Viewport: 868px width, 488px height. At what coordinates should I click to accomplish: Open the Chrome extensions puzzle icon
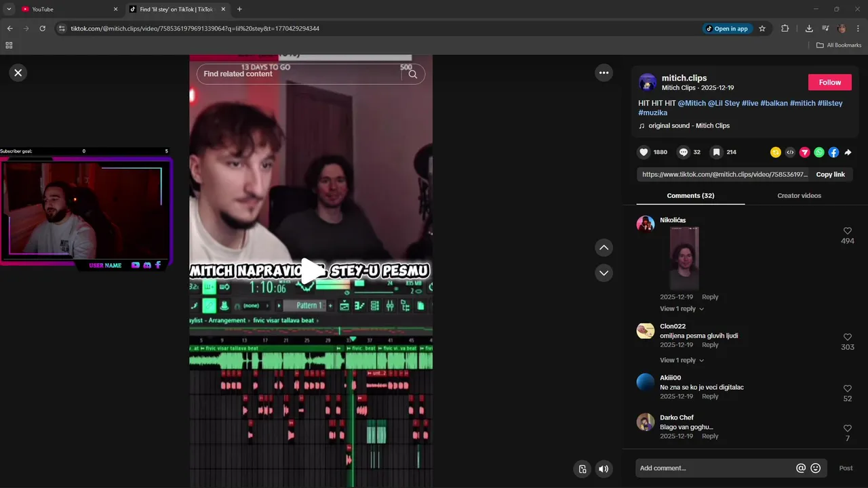(x=785, y=28)
